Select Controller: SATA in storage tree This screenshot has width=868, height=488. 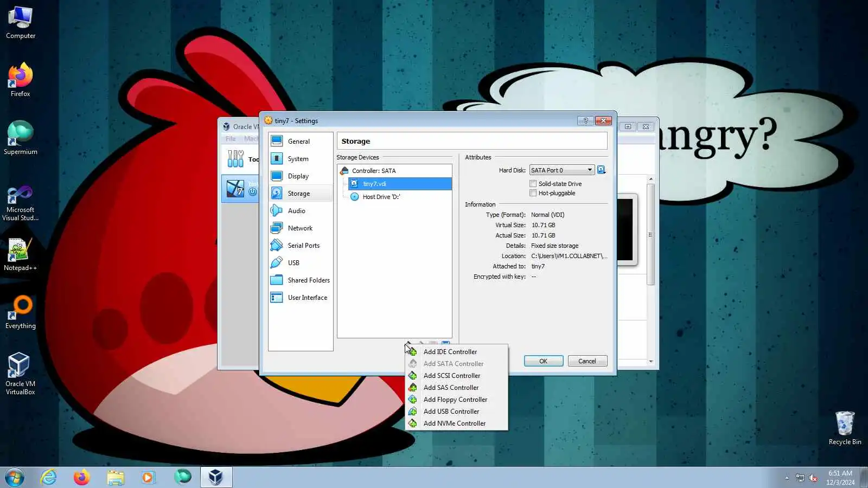coord(395,171)
